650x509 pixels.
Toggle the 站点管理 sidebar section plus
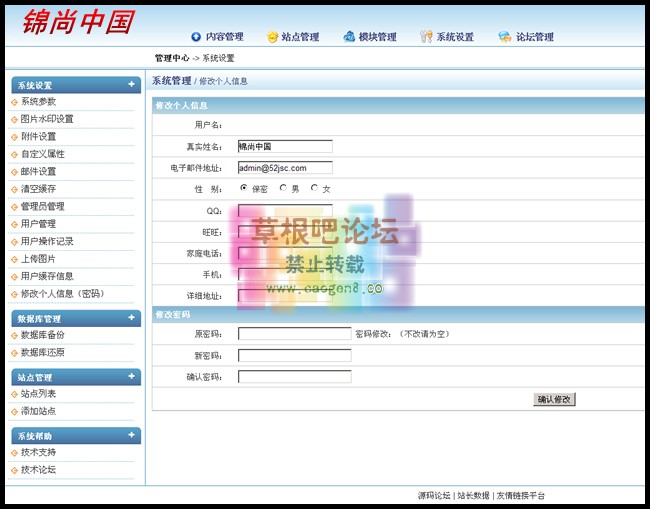131,377
